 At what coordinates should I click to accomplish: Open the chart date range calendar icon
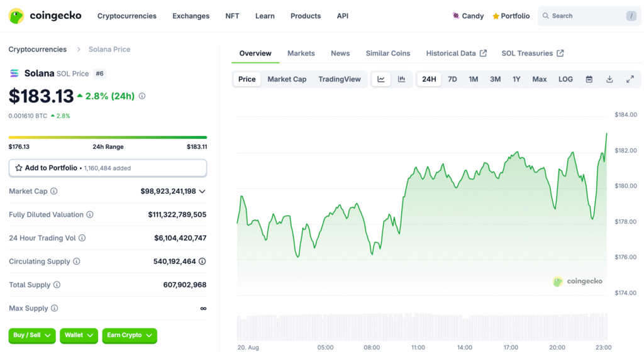pyautogui.click(x=589, y=79)
